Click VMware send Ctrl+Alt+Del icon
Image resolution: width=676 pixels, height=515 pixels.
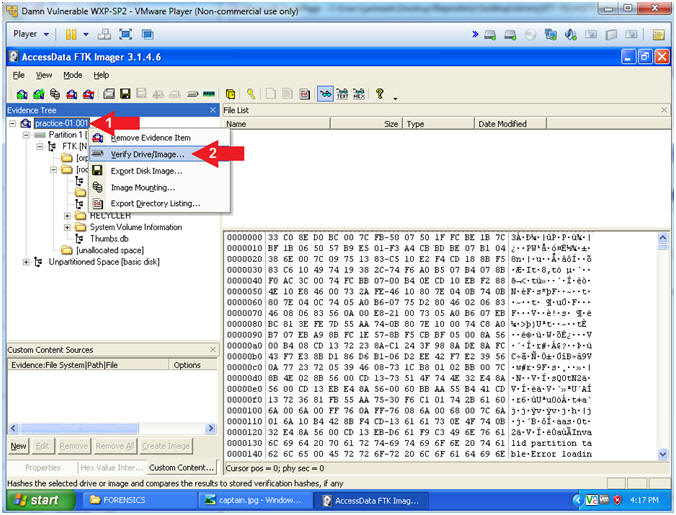[x=104, y=34]
